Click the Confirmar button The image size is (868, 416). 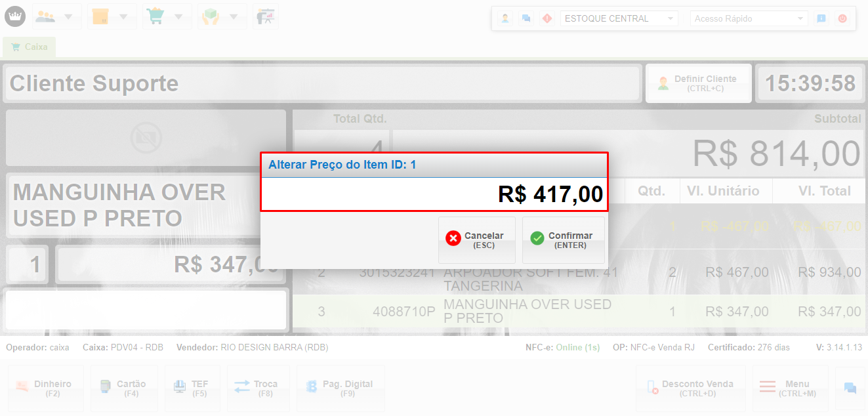pyautogui.click(x=564, y=239)
